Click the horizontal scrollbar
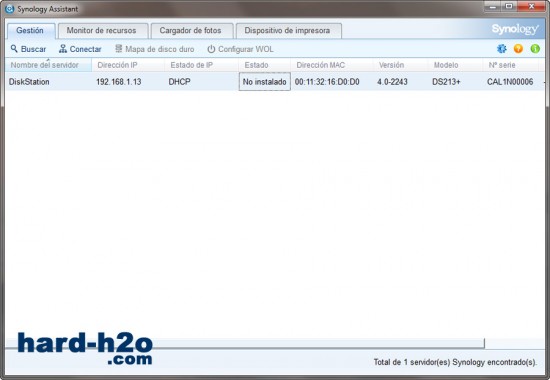 (x=245, y=344)
